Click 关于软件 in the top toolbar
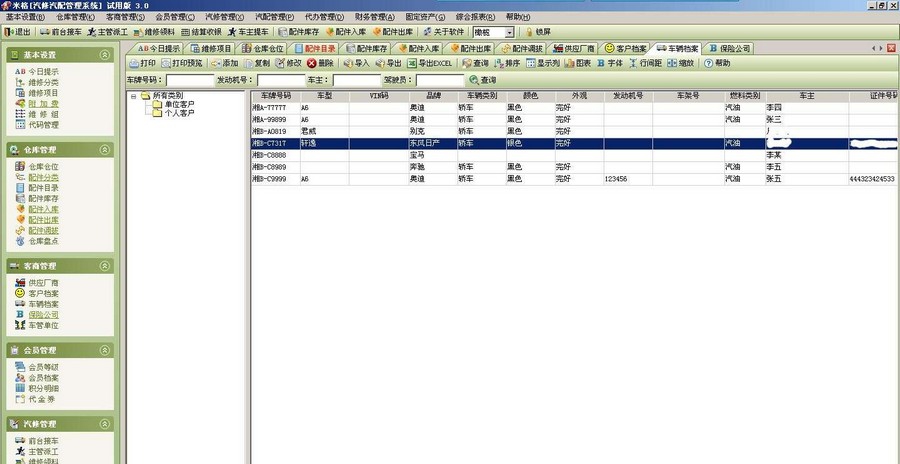The image size is (900, 464). (x=443, y=32)
